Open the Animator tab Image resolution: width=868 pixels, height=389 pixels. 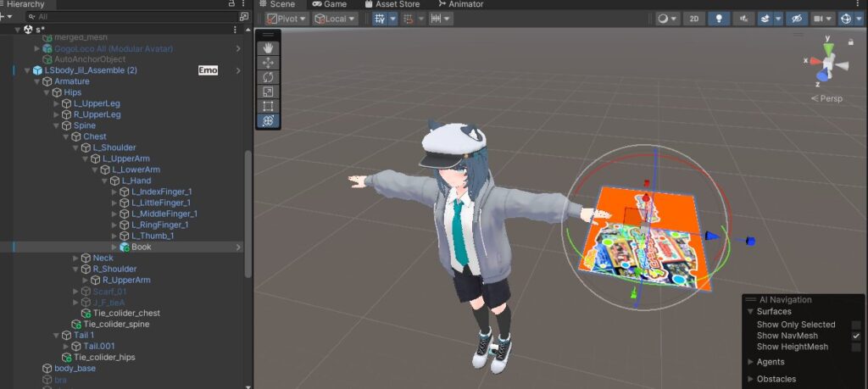coord(460,4)
